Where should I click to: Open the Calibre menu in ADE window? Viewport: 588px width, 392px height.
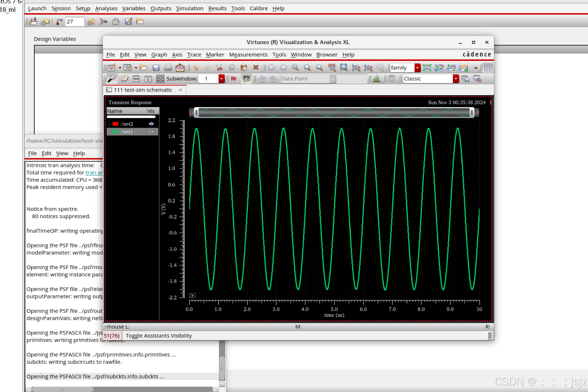pyautogui.click(x=259, y=8)
